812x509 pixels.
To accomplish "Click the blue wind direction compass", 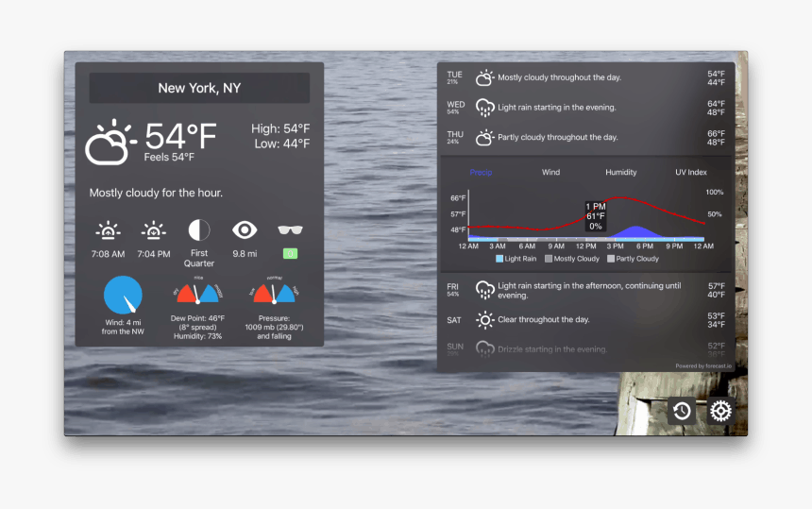I will click(123, 296).
